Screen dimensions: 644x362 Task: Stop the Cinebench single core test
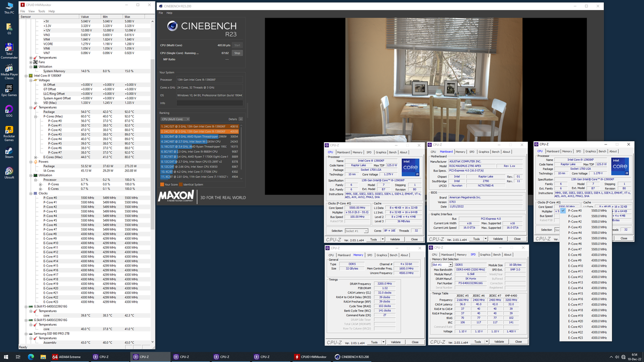click(x=237, y=53)
